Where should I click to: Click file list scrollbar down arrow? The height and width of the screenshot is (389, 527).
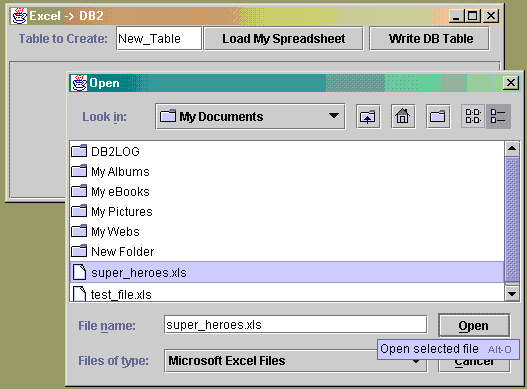pos(512,294)
